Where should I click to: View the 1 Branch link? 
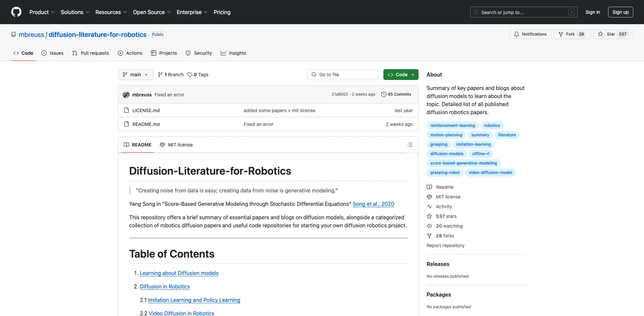pos(171,75)
